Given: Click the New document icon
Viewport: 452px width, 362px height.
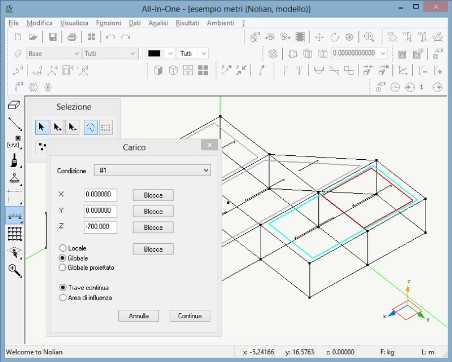Looking at the screenshot, I should [18, 37].
